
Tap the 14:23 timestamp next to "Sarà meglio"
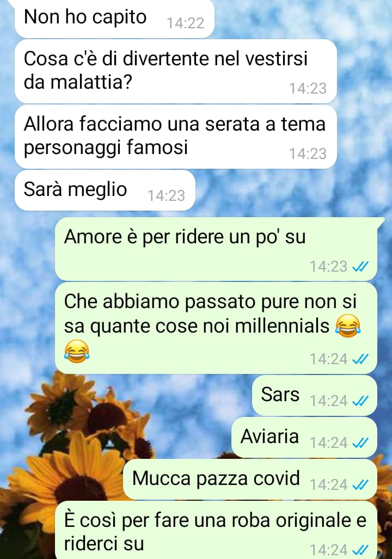tap(166, 196)
